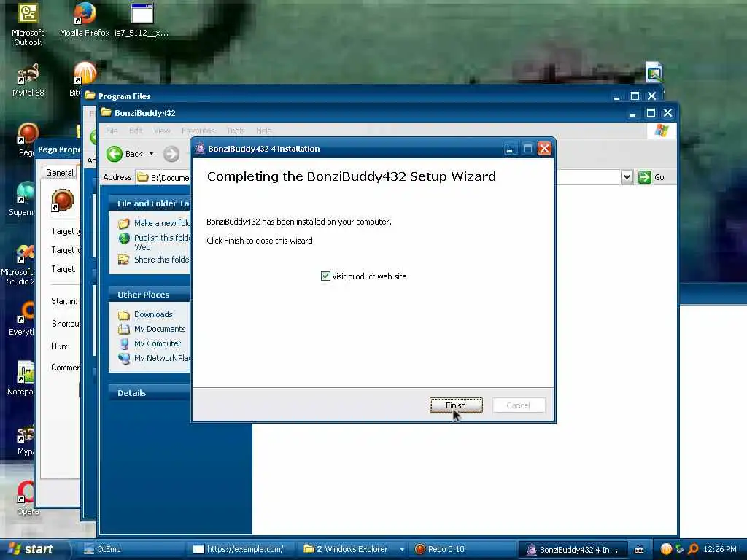Click the 12:26 PM system clock

click(720, 550)
